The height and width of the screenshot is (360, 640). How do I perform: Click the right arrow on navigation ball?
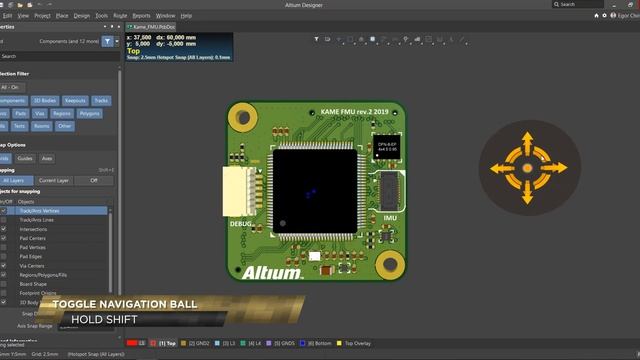point(555,167)
